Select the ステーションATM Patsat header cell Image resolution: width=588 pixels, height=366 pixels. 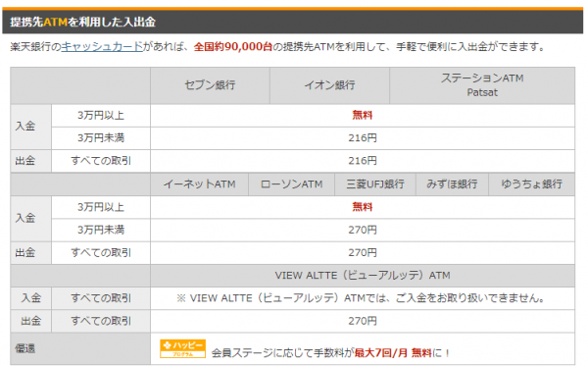click(482, 85)
